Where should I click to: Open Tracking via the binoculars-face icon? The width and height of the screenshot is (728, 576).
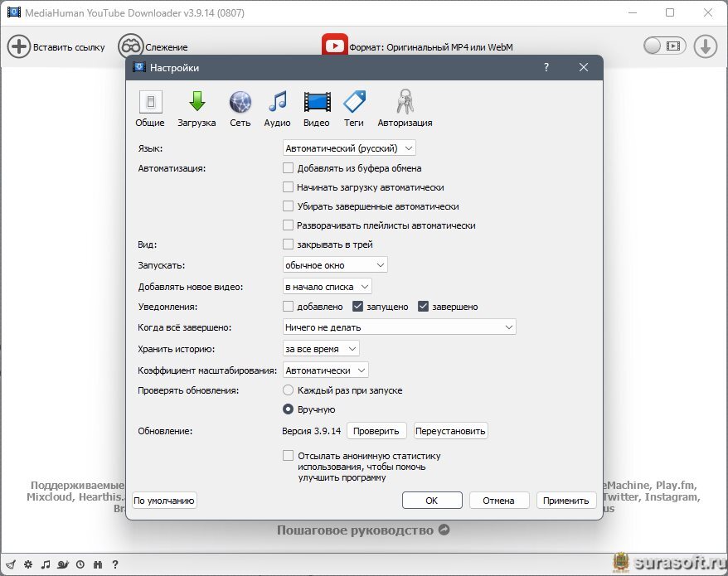point(130,46)
